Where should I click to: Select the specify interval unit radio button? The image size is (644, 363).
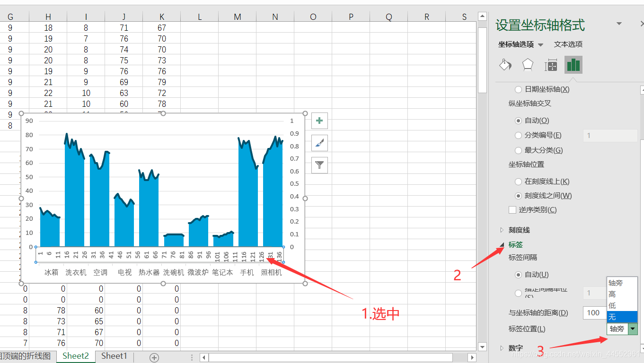[519, 293]
